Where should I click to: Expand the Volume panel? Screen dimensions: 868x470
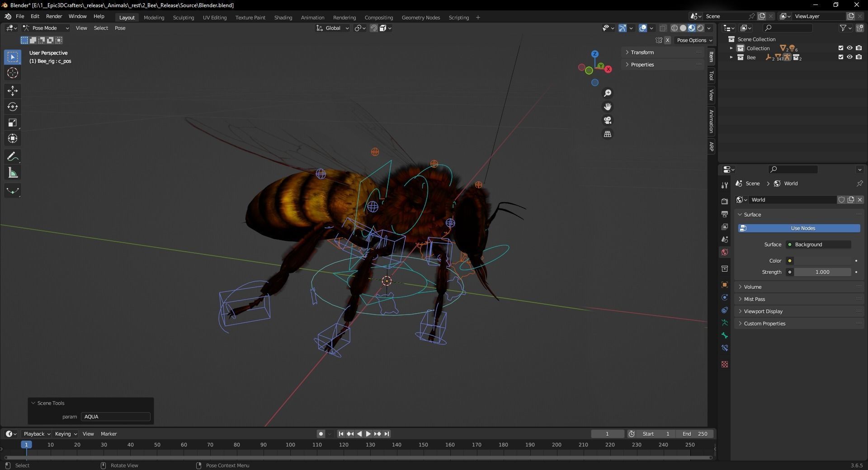pos(799,287)
